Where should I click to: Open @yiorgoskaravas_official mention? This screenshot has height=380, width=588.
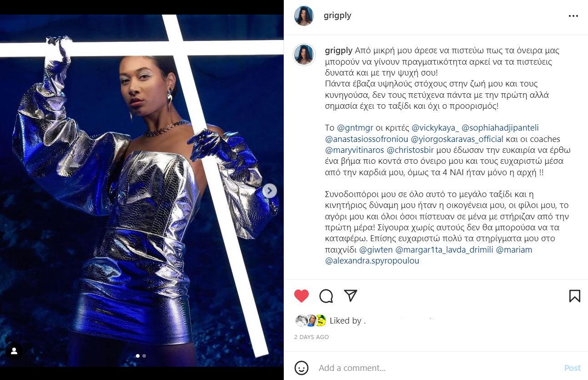[457, 139]
